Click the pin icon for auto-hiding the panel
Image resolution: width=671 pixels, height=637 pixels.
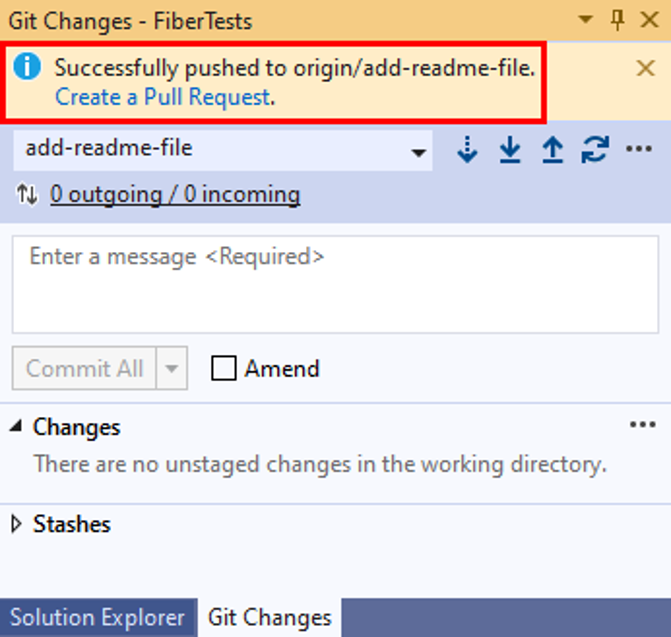click(617, 20)
